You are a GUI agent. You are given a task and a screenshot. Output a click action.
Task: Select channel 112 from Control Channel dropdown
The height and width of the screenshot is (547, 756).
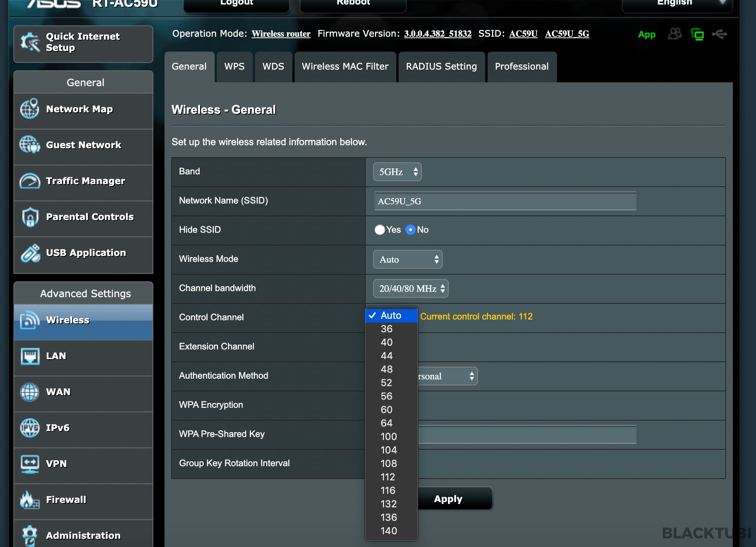pyautogui.click(x=387, y=477)
